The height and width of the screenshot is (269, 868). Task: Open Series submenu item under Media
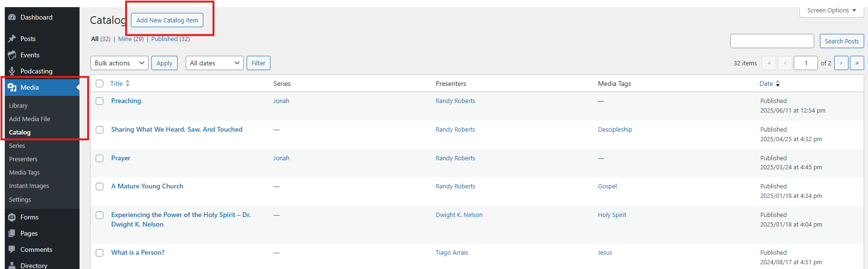pyautogui.click(x=17, y=146)
